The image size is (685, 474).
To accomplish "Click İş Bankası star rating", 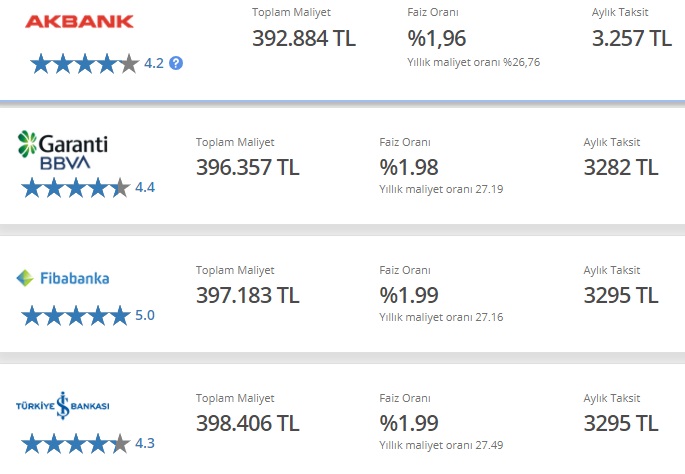I will point(76,444).
